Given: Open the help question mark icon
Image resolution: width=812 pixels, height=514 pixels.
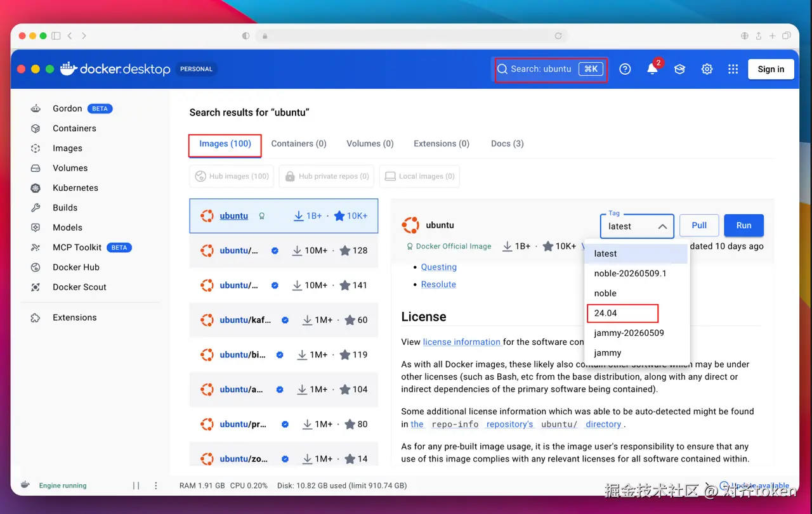Looking at the screenshot, I should (625, 69).
